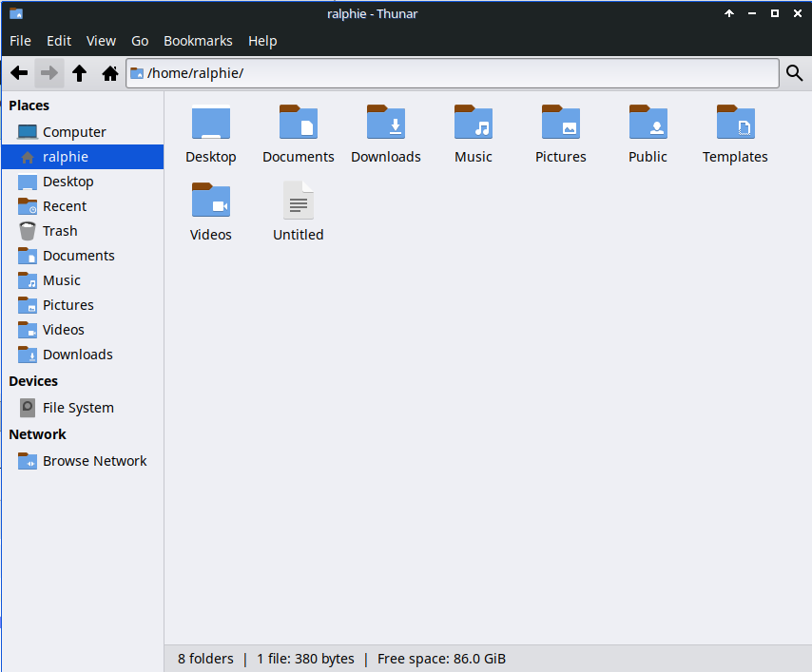
Task: Open the Edit menu
Action: point(59,41)
